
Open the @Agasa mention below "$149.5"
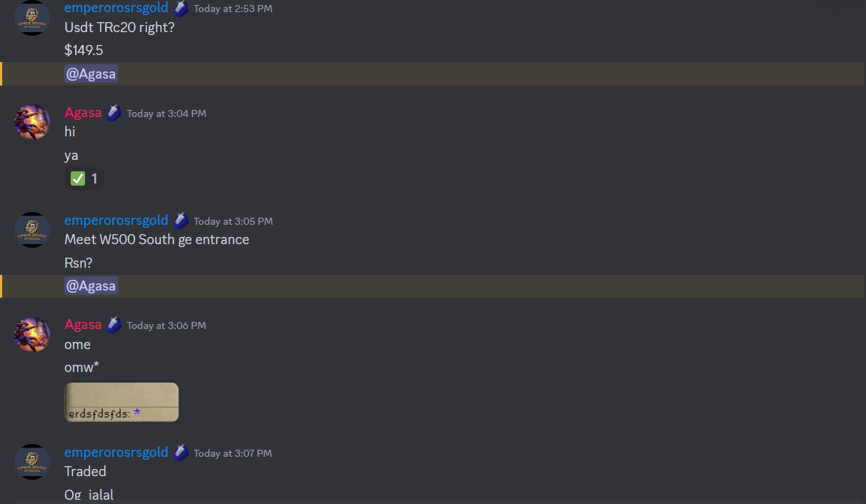(x=91, y=74)
